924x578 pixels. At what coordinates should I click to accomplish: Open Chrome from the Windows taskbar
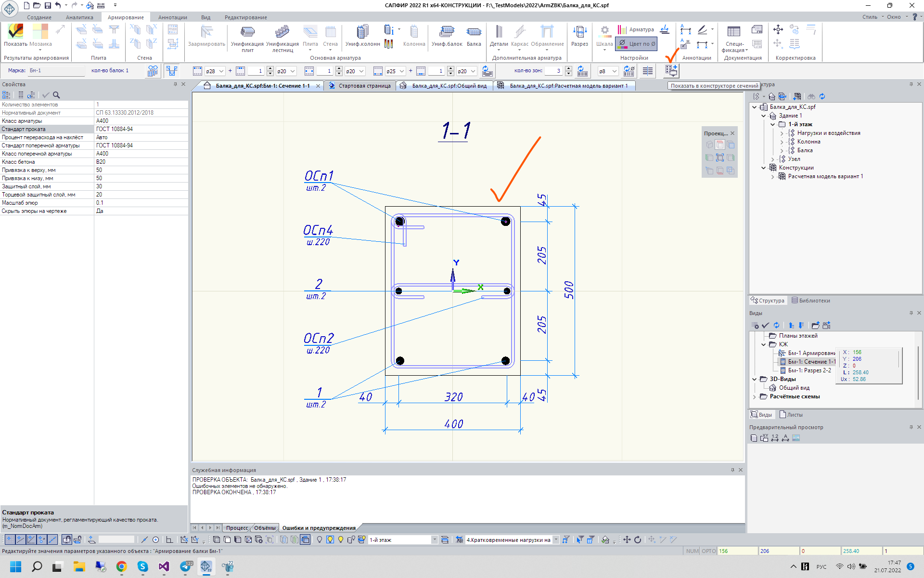[121, 566]
